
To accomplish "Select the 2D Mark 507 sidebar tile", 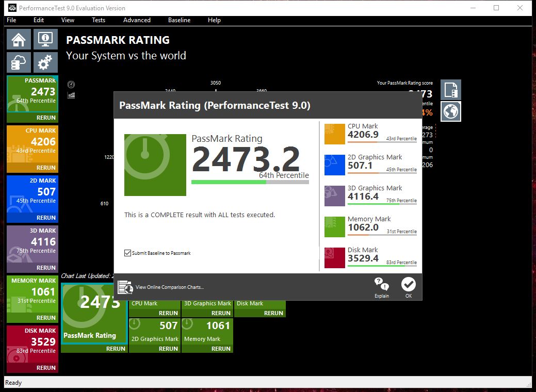I will (x=33, y=194).
